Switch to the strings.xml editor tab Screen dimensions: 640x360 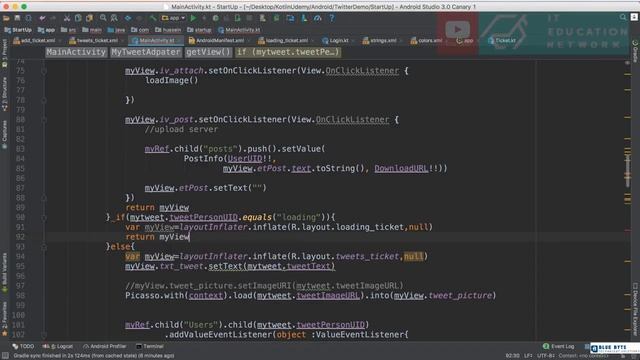pyautogui.click(x=380, y=40)
